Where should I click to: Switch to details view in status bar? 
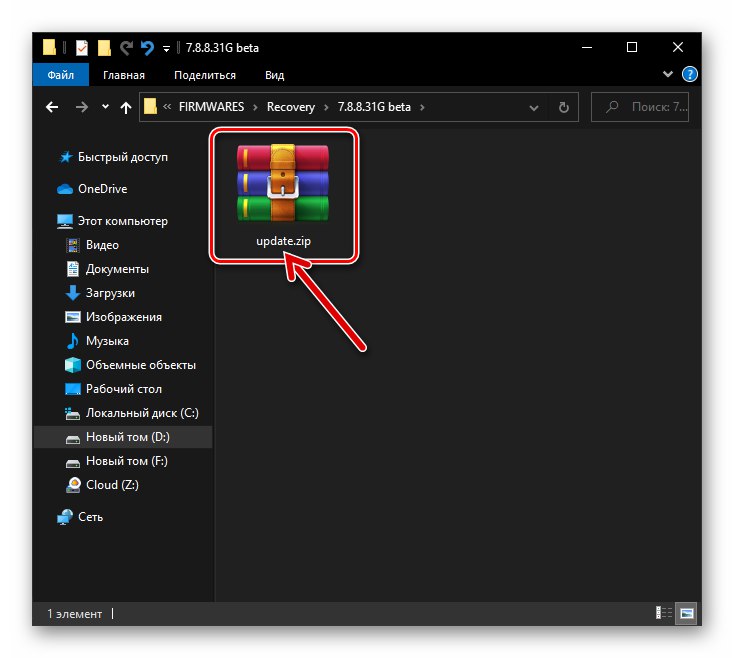click(664, 613)
